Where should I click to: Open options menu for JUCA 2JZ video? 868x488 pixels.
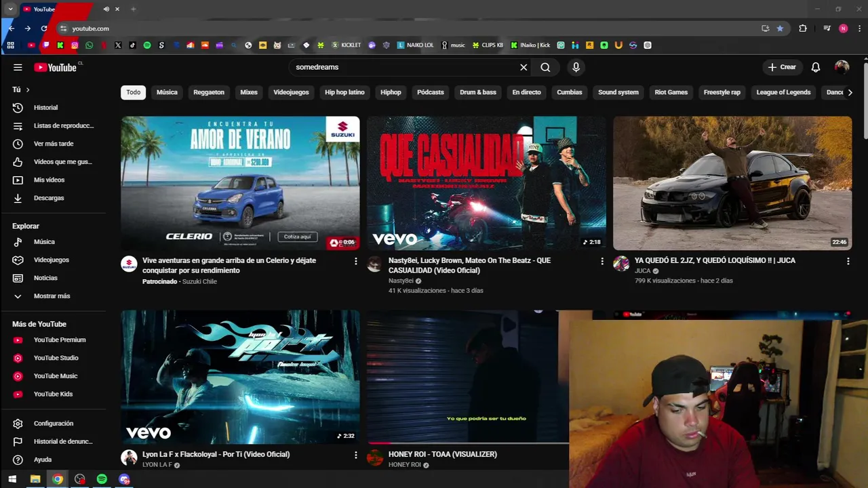click(848, 261)
